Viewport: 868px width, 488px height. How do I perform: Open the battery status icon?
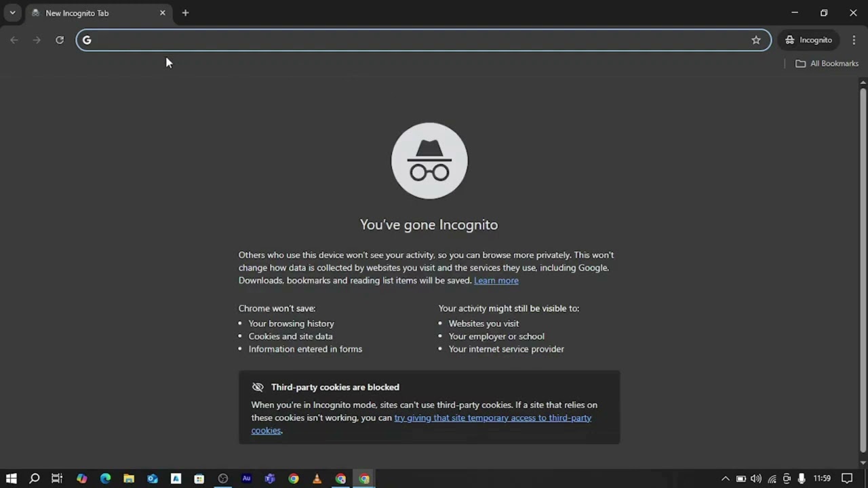741,479
